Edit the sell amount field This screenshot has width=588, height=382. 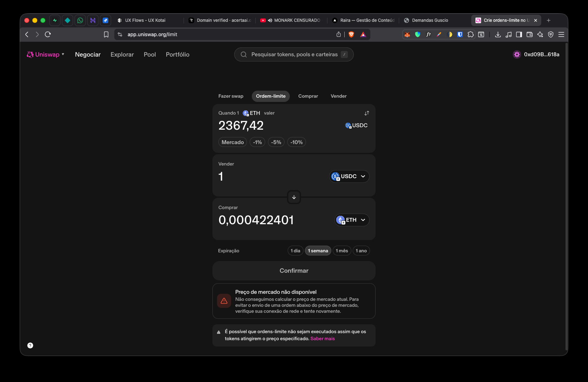[x=221, y=176]
